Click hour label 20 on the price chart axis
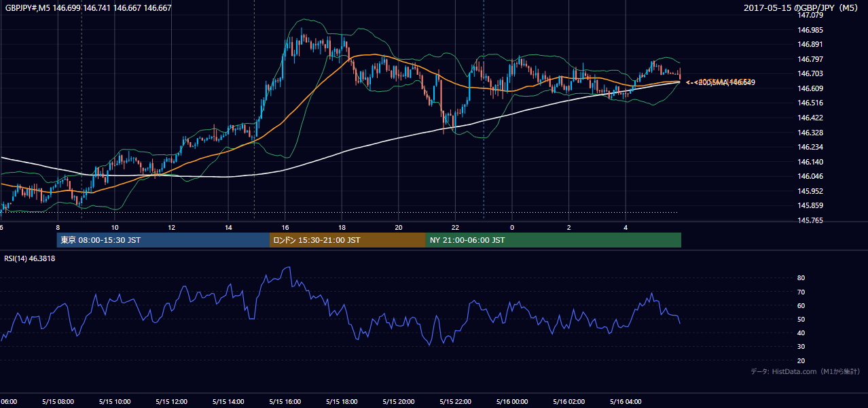Image resolution: width=868 pixels, height=408 pixels. 398,227
